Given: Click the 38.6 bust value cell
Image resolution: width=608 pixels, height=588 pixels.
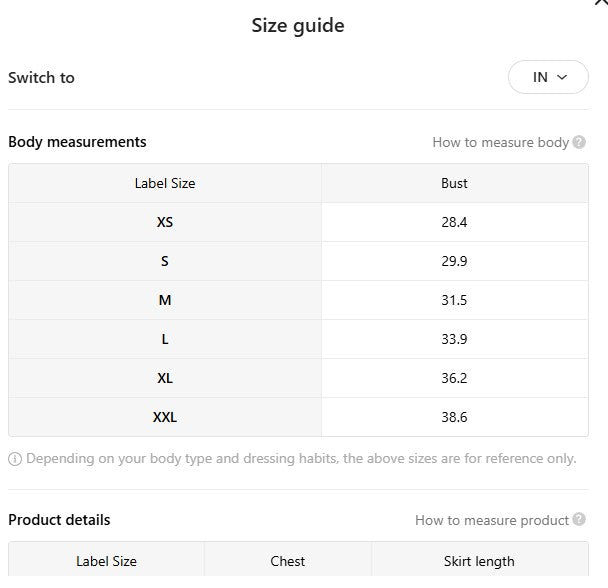Looking at the screenshot, I should [x=454, y=417].
